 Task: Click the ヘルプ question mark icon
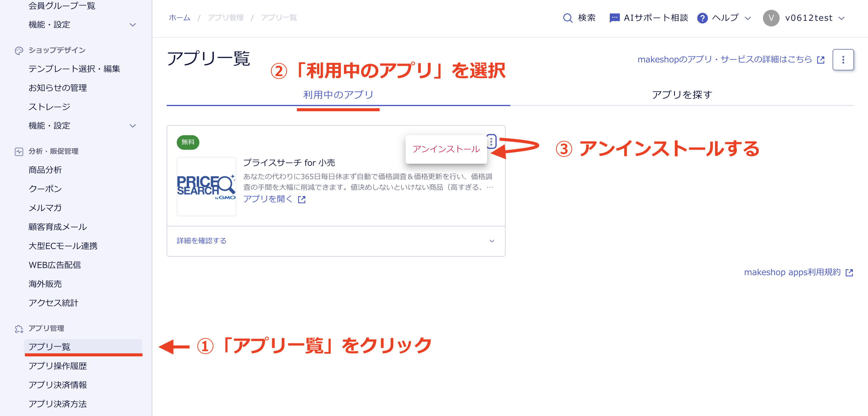coord(702,18)
